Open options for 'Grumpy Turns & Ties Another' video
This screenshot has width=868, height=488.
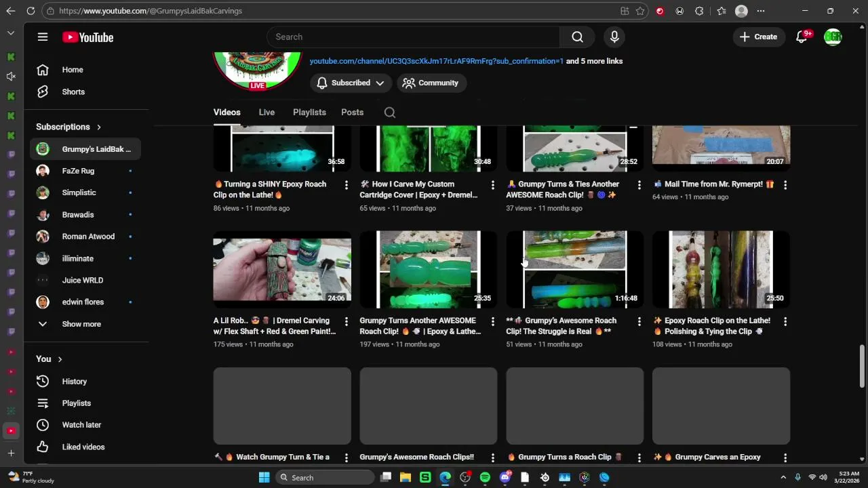point(639,185)
